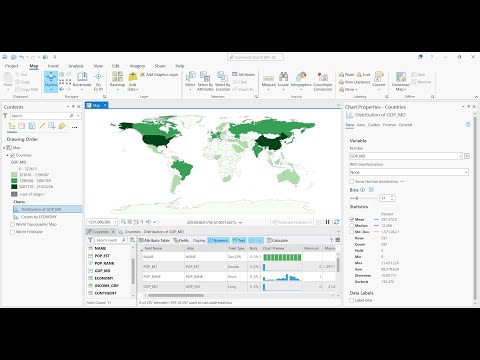Image resolution: width=480 pixels, height=360 pixels.
Task: Enable the World Topographic Map layer
Action: [x=12, y=225]
